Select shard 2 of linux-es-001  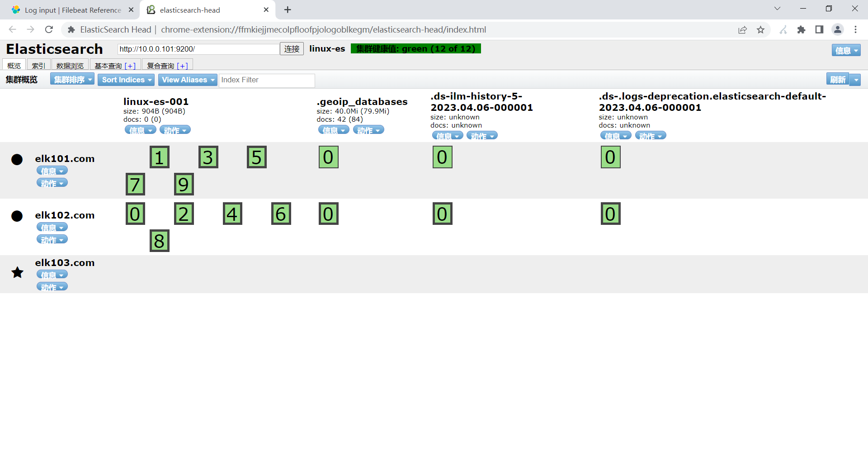tap(184, 214)
